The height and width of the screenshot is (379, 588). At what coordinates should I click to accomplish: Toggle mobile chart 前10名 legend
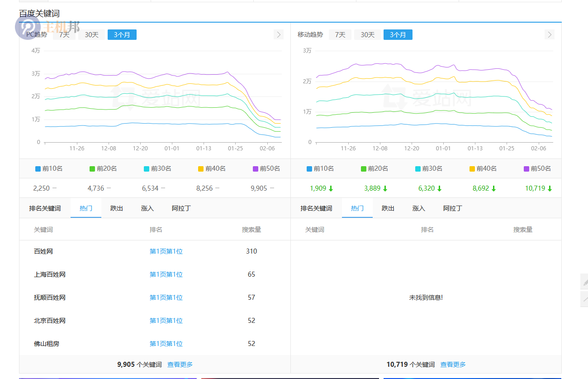(320, 168)
